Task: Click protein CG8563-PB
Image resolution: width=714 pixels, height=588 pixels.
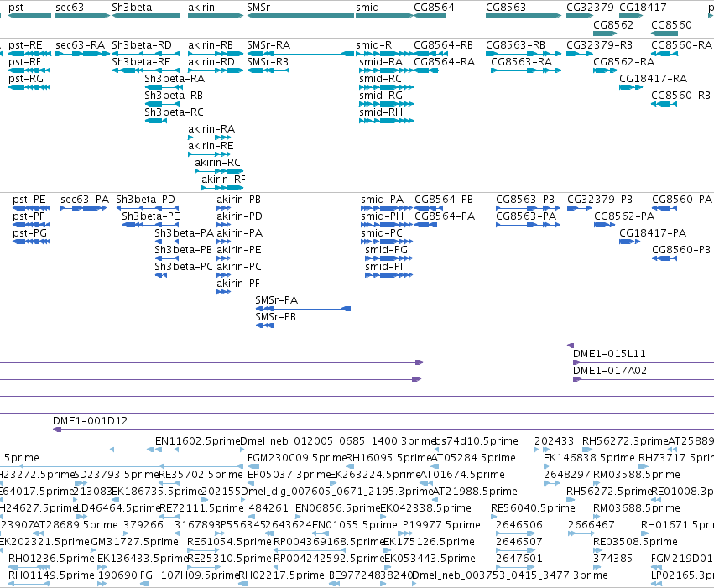Action: coord(525,200)
